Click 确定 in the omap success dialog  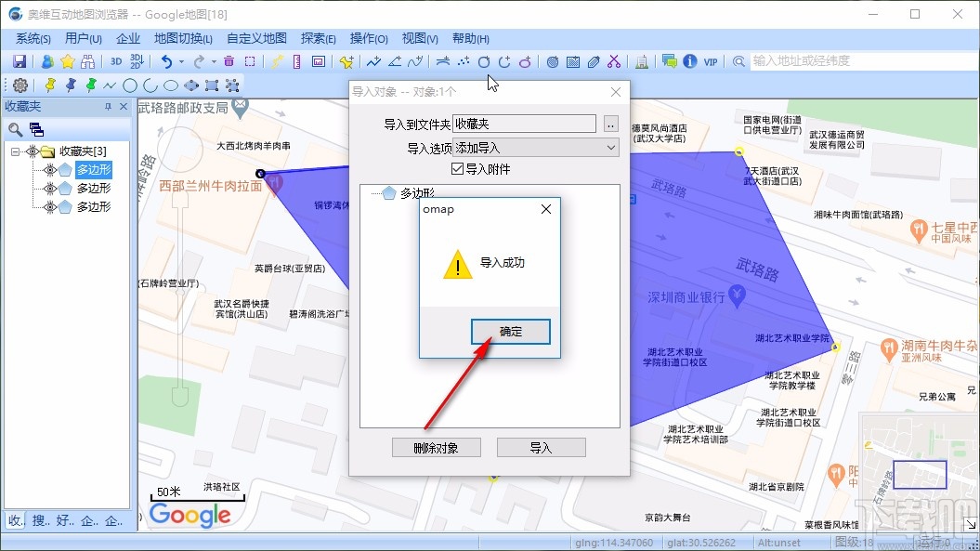coord(510,331)
